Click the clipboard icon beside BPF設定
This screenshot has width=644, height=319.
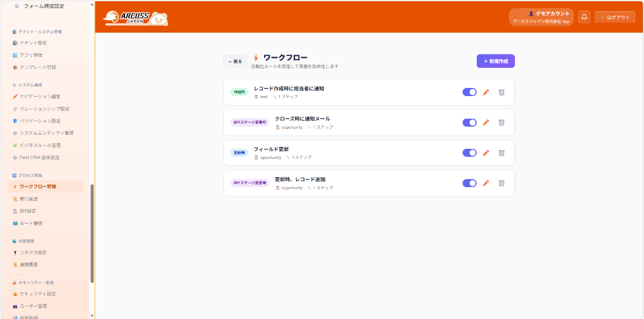[x=15, y=211]
